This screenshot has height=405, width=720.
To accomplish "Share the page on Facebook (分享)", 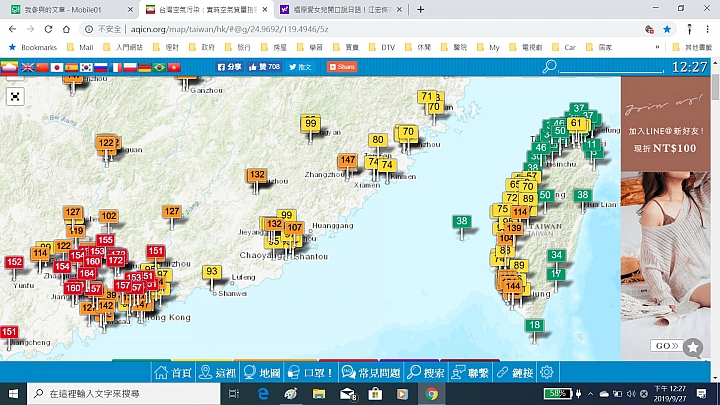I will tap(229, 67).
